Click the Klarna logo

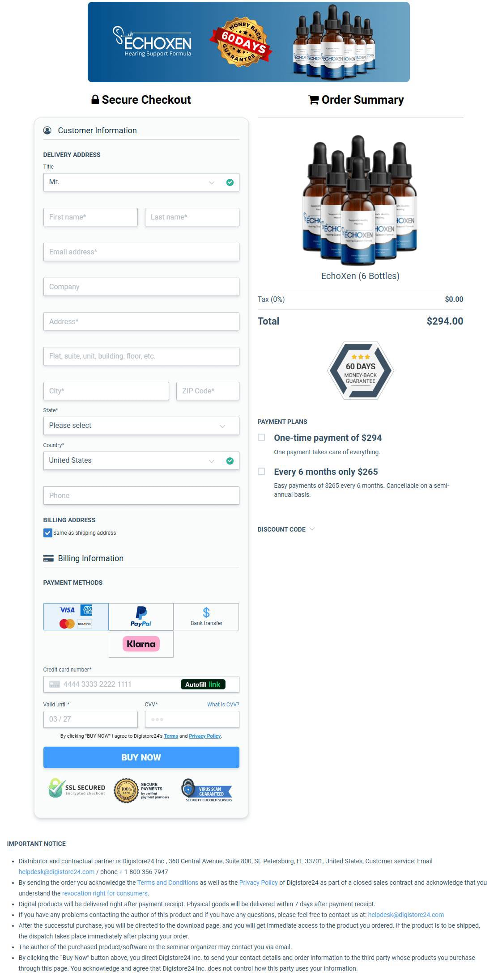[x=141, y=644]
